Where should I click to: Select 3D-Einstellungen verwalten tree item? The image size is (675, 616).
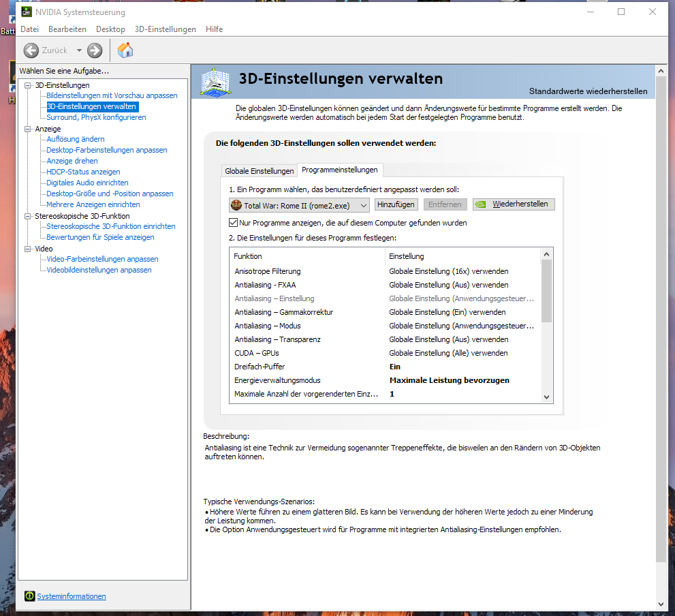point(92,106)
